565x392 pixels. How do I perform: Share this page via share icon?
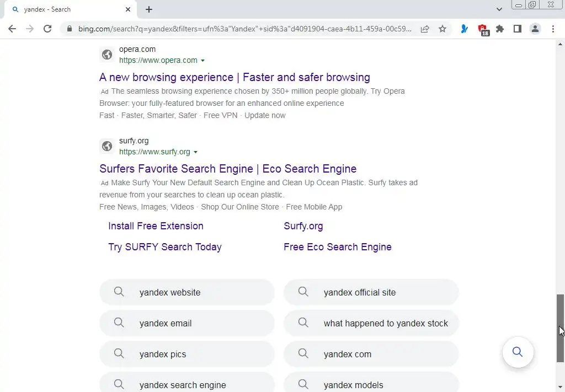pos(425,29)
